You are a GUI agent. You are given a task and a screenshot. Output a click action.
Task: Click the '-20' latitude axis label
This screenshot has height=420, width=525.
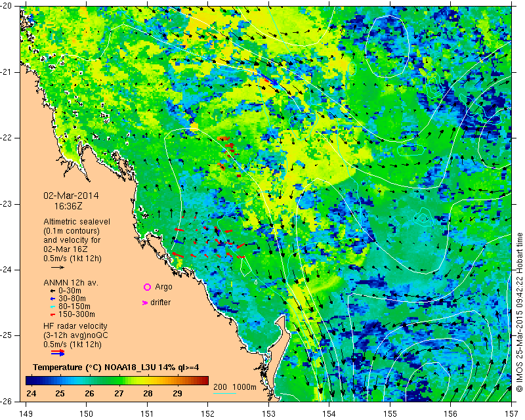click(7, 6)
